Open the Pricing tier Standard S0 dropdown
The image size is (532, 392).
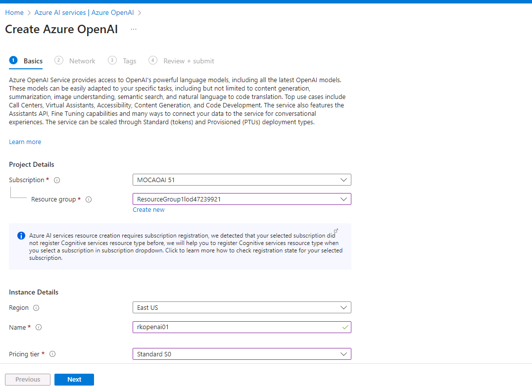[242, 354]
